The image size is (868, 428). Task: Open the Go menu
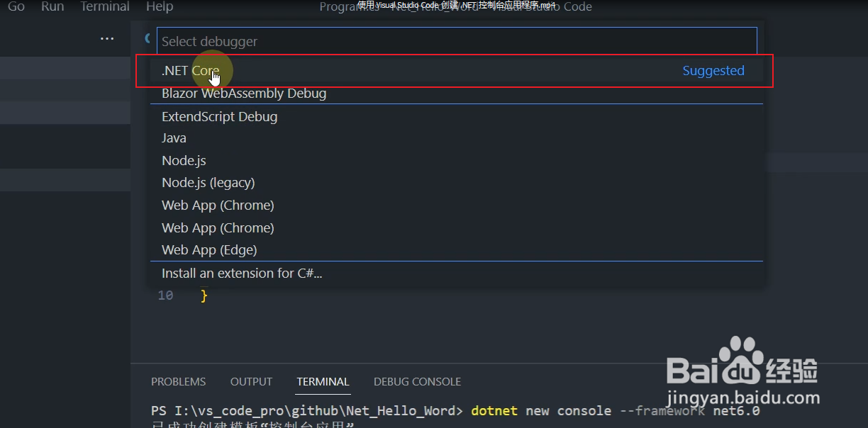pyautogui.click(x=16, y=6)
